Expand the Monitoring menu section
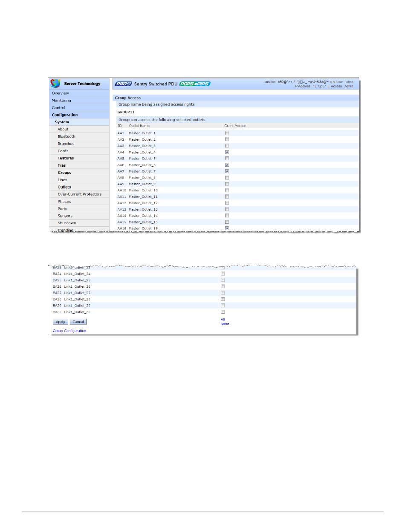The image size is (405, 532). pyautogui.click(x=61, y=101)
